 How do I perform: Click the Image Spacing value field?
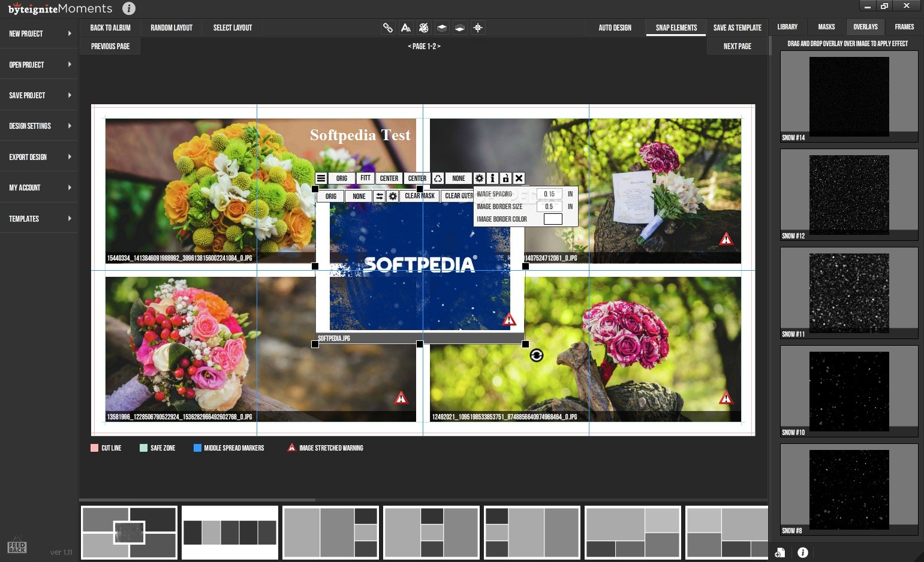[549, 194]
